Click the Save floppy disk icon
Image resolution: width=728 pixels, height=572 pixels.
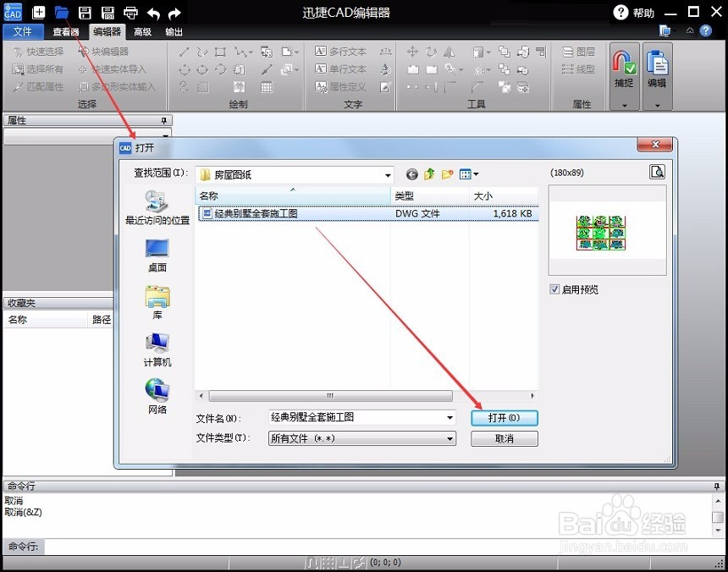pyautogui.click(x=85, y=13)
